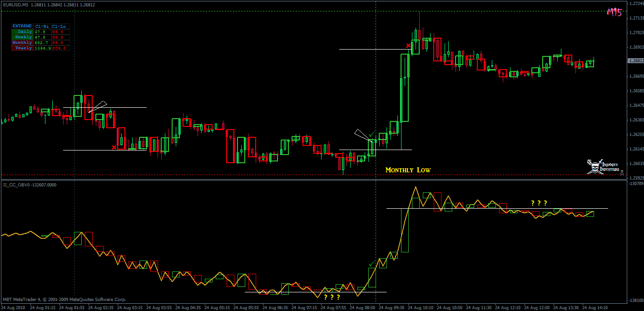Screen dimensions: 644x311
Task: Click price axis label 1.27245
Action: (x=637, y=4)
